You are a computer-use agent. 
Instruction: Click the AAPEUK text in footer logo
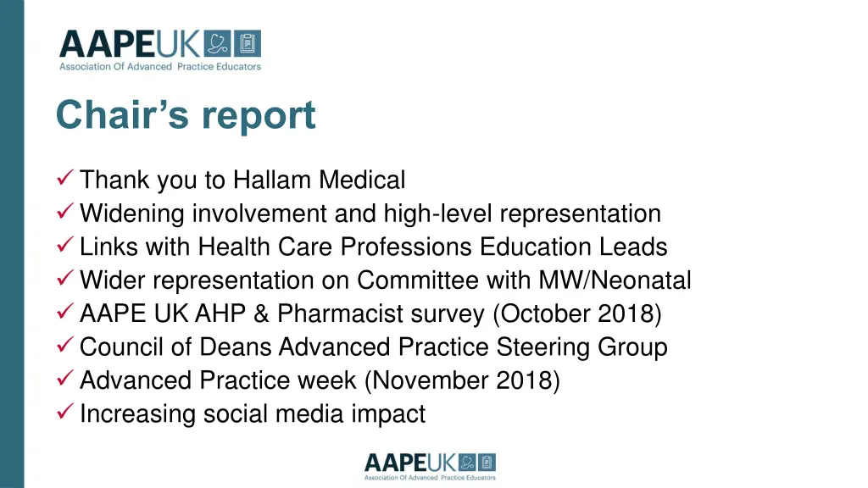[x=410, y=463]
